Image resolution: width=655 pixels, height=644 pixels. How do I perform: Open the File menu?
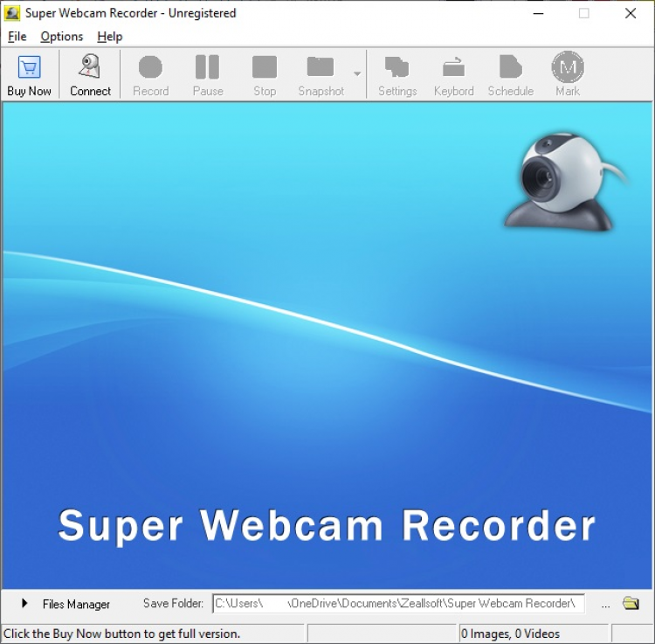pos(17,37)
